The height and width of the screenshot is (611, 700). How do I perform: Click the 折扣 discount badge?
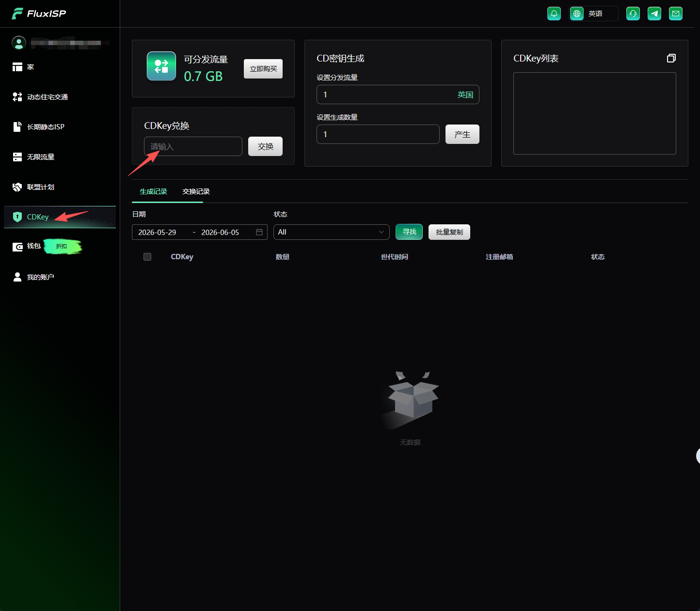click(x=63, y=247)
